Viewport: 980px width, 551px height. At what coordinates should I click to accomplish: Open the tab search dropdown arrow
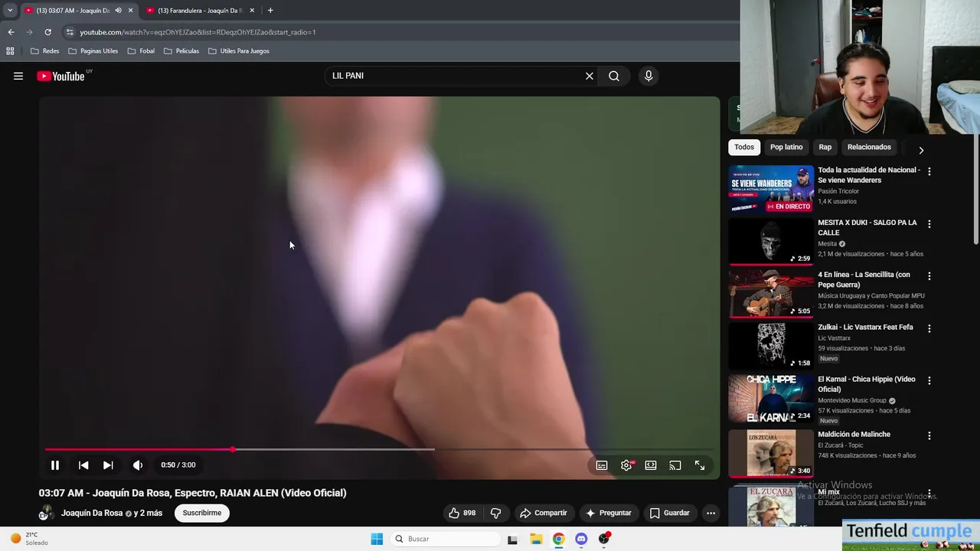tap(10, 11)
